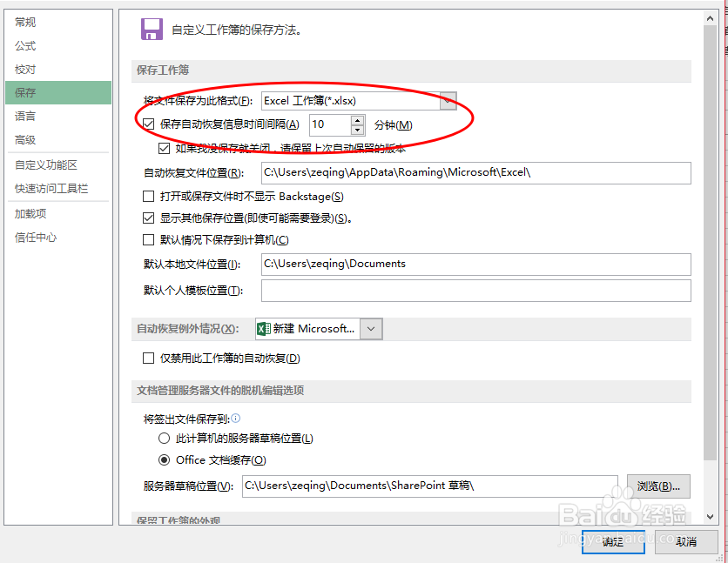The image size is (728, 563).
Task: Uncheck 如果我没保存就关闭 checkbox
Action: point(165,147)
